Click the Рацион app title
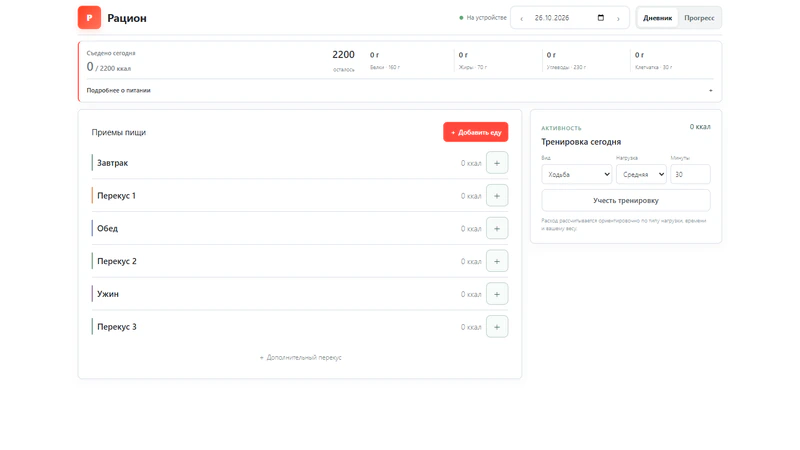This screenshot has height=450, width=800. coord(127,18)
